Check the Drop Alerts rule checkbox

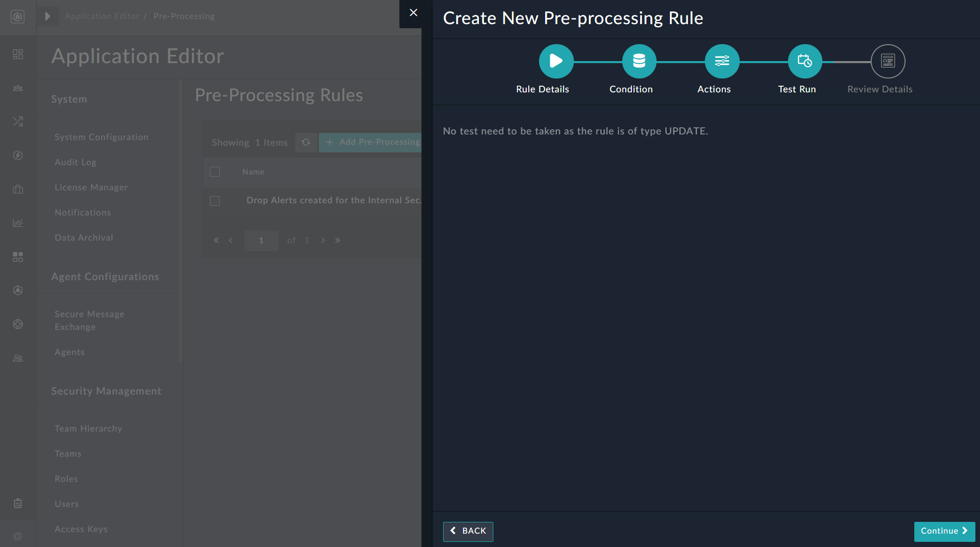pyautogui.click(x=215, y=201)
